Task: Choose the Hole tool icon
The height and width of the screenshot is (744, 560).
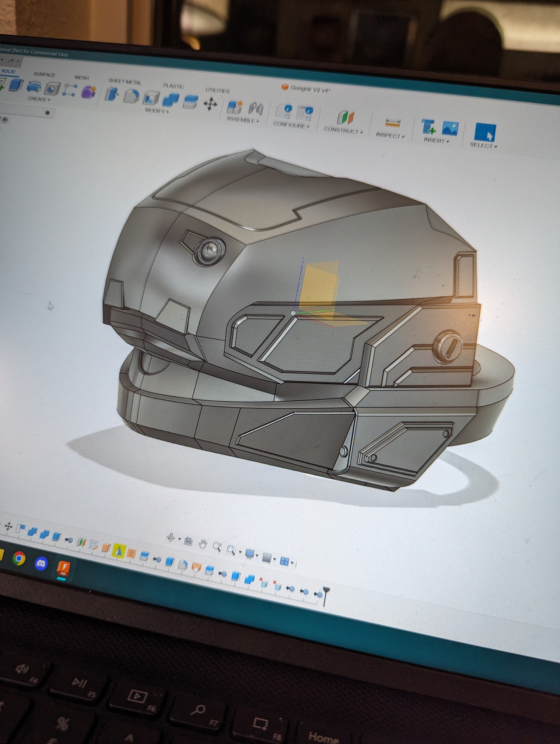Action: click(52, 90)
